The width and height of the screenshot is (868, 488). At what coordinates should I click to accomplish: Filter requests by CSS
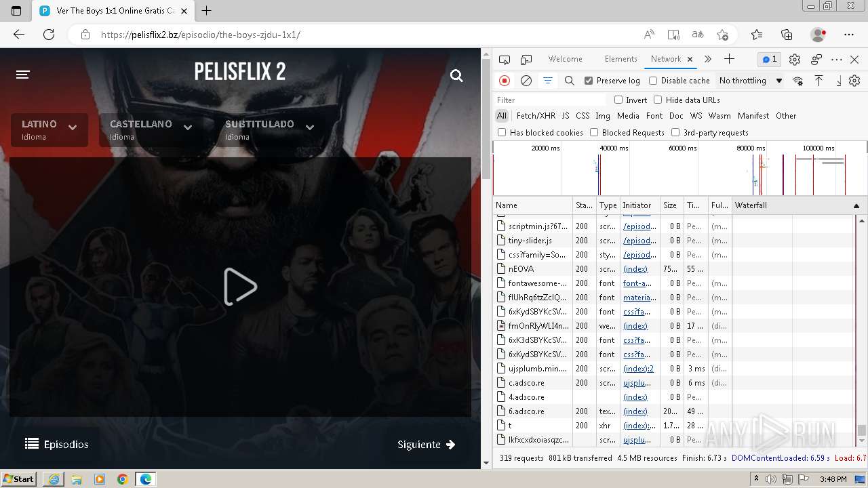pos(583,116)
